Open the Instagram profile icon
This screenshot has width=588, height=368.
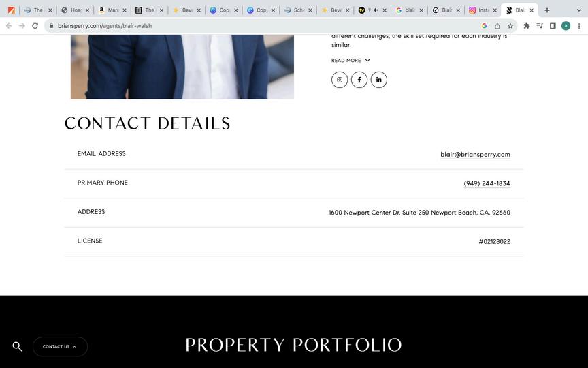tap(340, 80)
